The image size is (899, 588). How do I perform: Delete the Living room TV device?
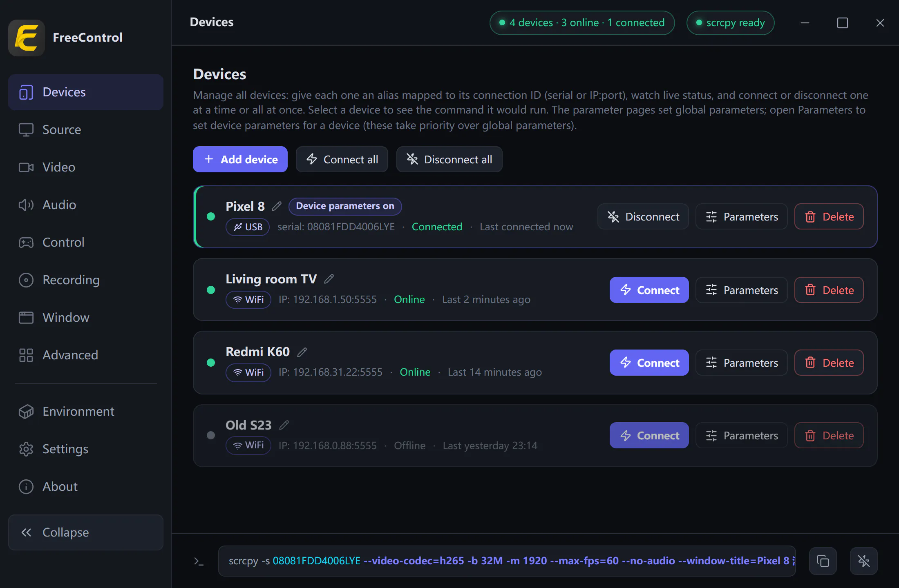829,290
